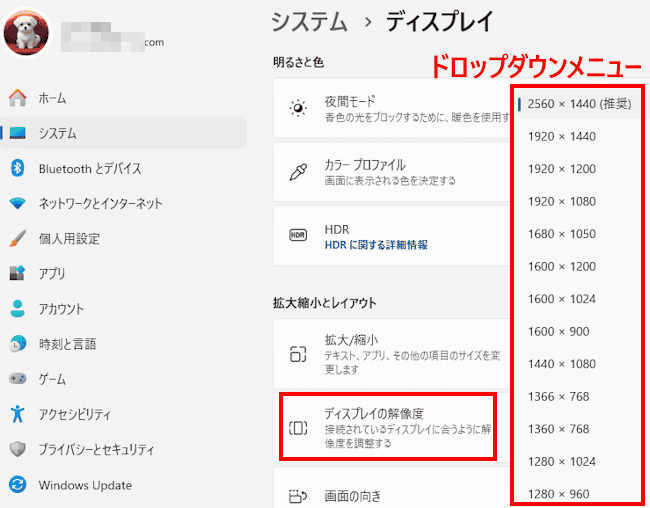Open アカウント in the sidebar

(61, 309)
